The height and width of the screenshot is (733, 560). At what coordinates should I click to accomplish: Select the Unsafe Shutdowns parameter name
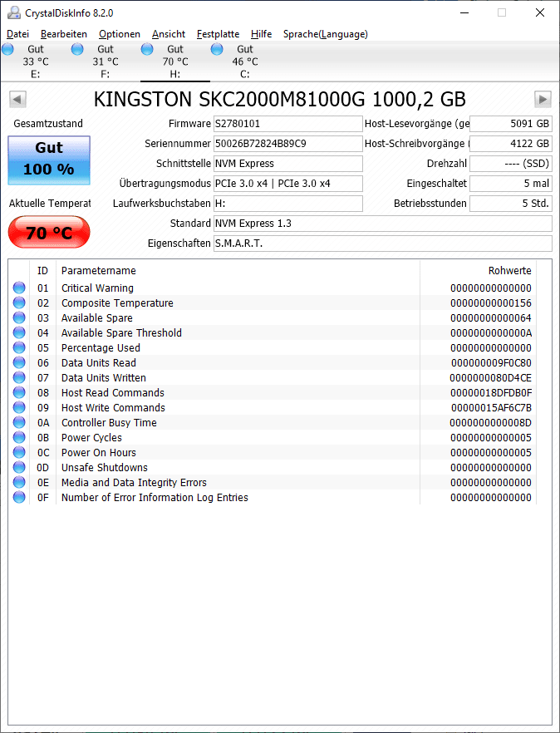tap(104, 467)
